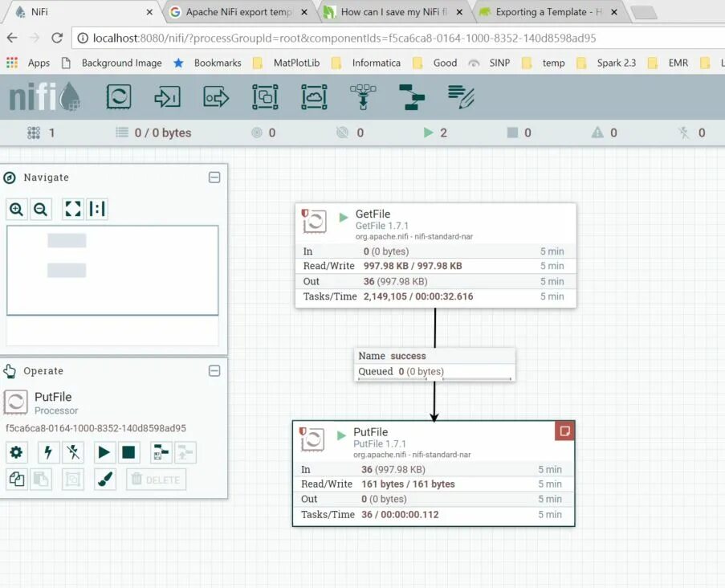Collapse the Navigate panel
Image resolution: width=725 pixels, height=588 pixels.
(x=214, y=178)
